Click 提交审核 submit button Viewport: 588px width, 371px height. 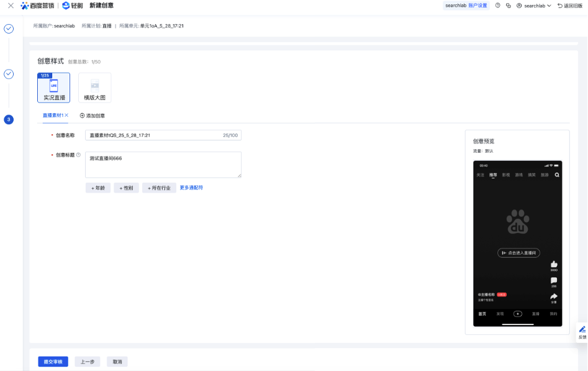tap(53, 362)
